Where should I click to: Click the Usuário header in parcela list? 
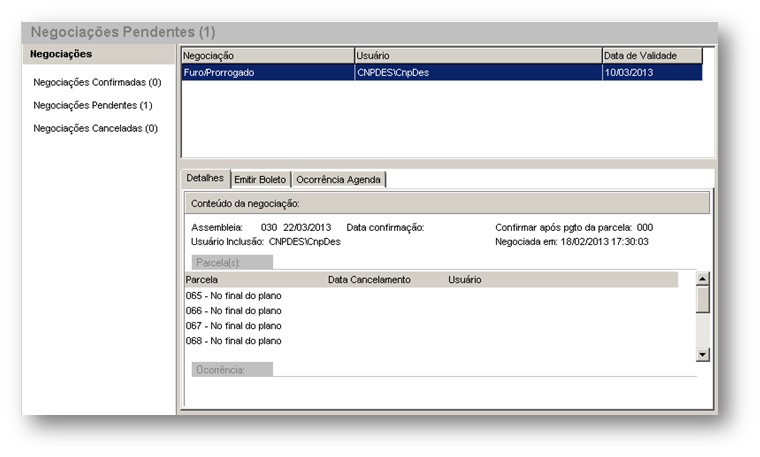point(464,280)
